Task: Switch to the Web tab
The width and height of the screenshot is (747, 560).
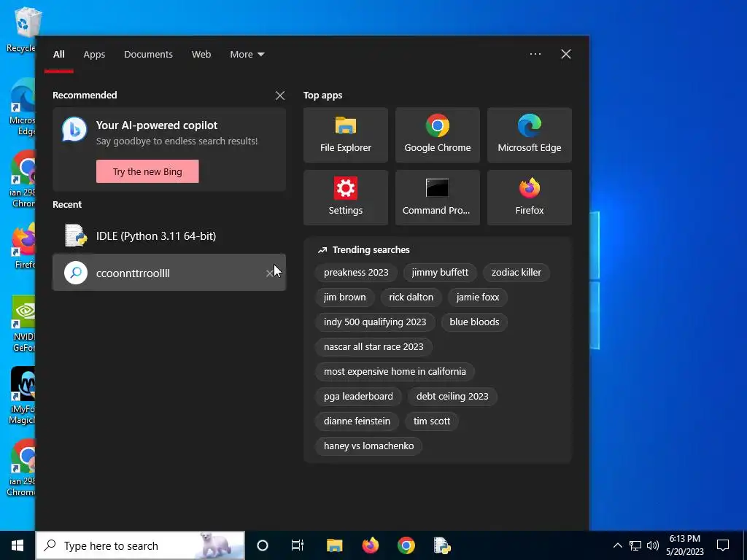Action: pos(201,54)
